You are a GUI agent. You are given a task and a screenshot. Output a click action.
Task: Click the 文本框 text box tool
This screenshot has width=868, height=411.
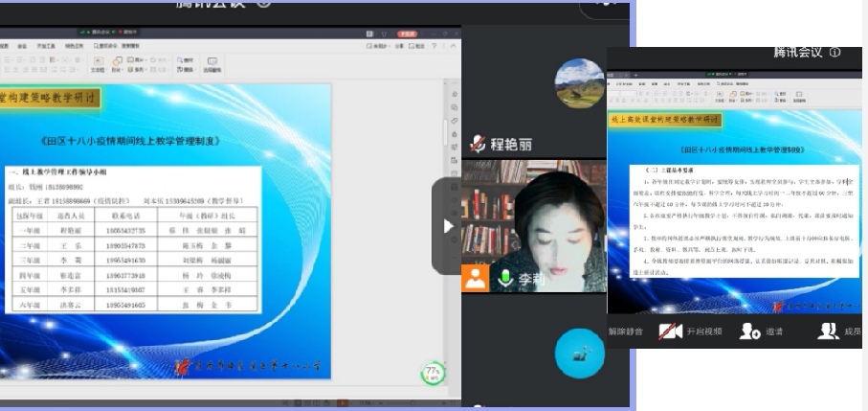[x=98, y=65]
